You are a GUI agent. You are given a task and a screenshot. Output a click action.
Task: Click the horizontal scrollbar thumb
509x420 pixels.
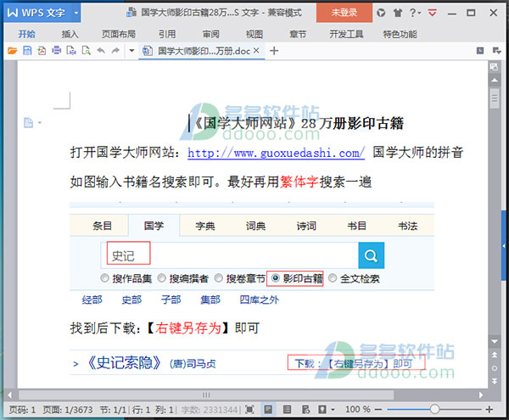206,395
